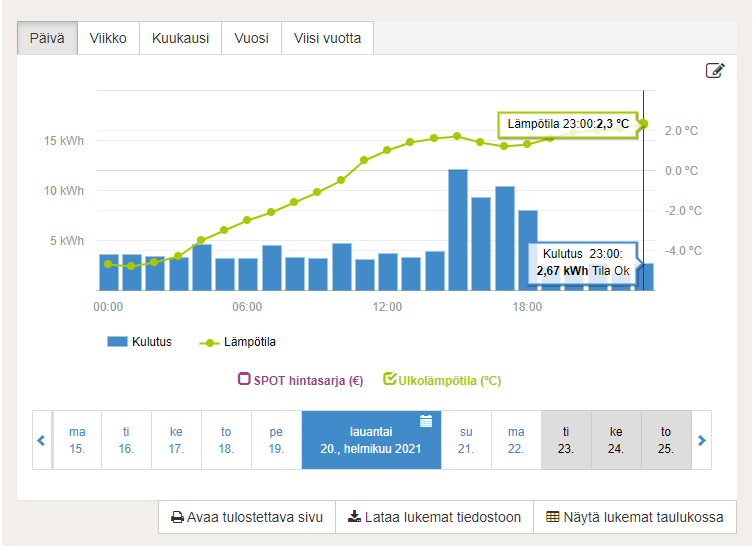Screen dimensions: 755x549
Task: Click the tallest consumption bar
Action: [x=458, y=230]
